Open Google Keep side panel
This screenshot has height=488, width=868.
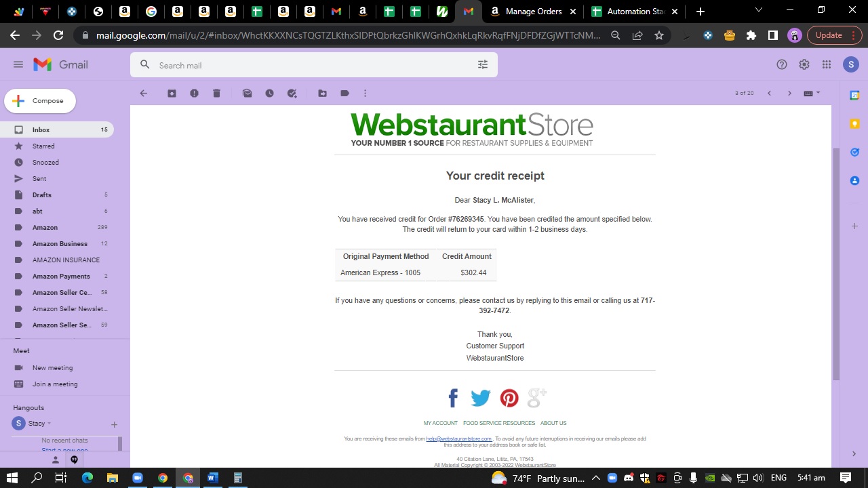point(854,124)
